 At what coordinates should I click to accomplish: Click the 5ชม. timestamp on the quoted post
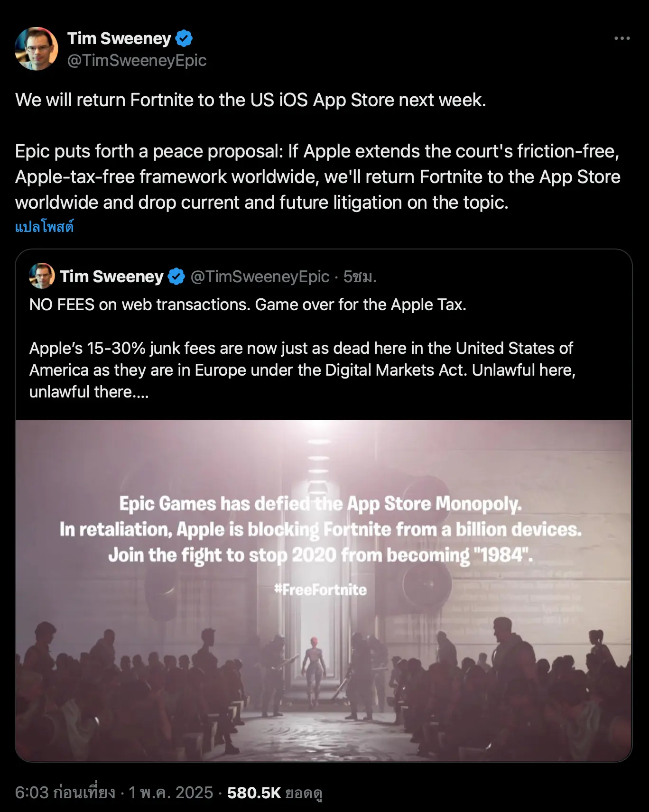pos(360,277)
